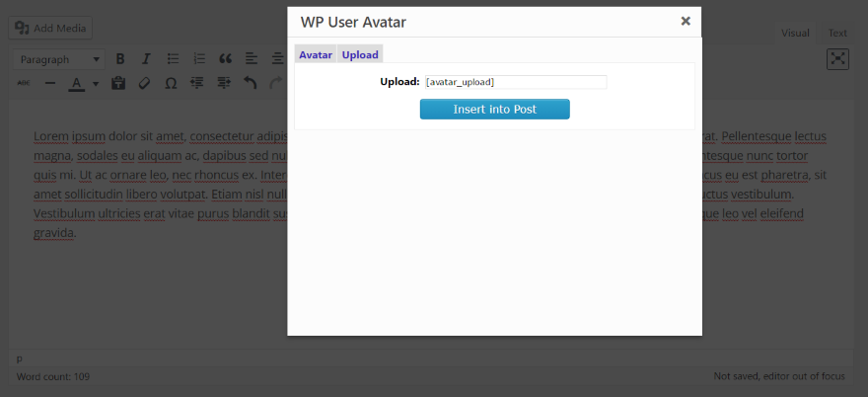Increase the paragraph indent
This screenshot has width=868, height=397.
[x=224, y=83]
